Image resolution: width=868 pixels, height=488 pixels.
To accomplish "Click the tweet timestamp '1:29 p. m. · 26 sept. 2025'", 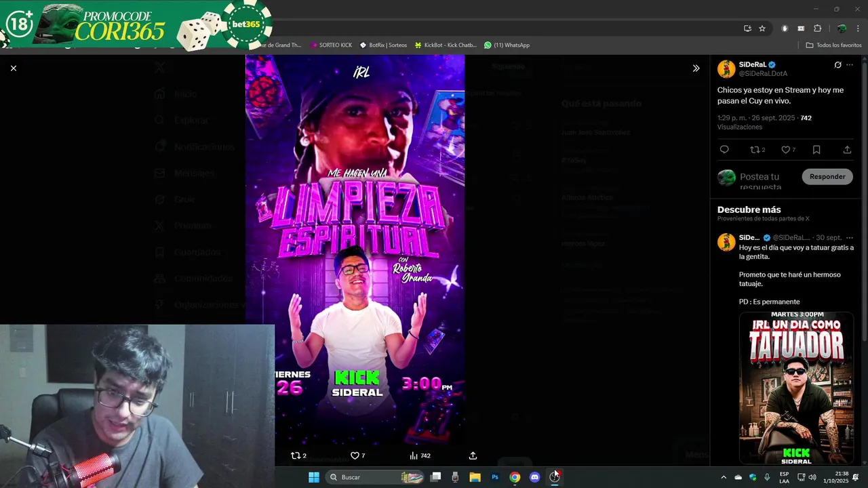I will point(756,118).
